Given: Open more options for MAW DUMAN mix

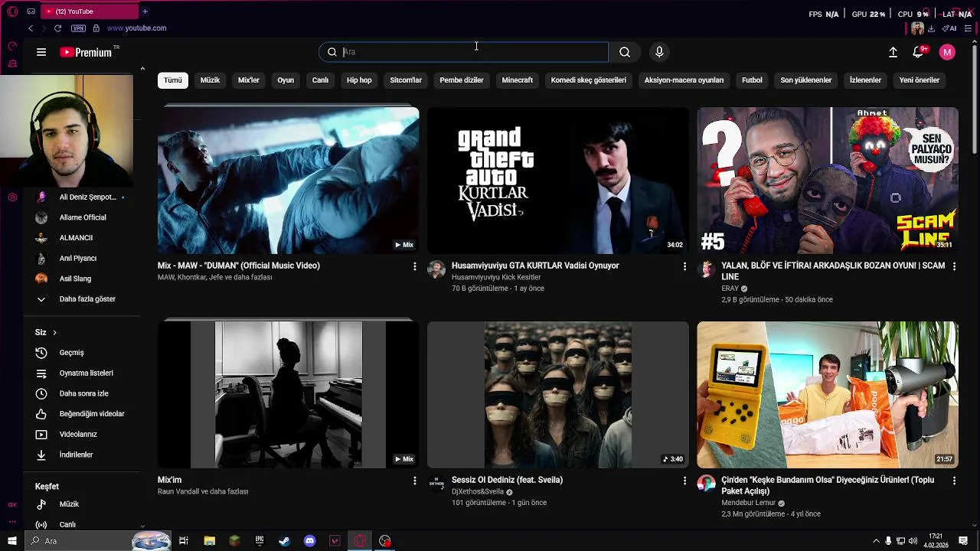Looking at the screenshot, I should 415,266.
